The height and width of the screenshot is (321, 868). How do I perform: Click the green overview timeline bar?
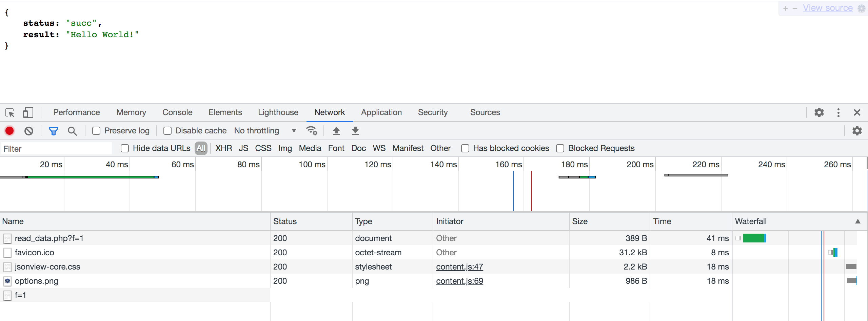[91, 177]
